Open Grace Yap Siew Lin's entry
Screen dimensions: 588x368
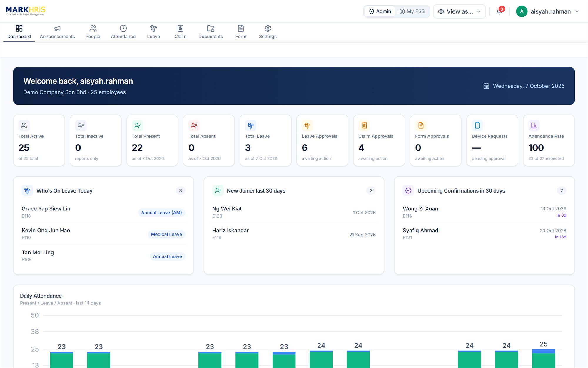[103, 212]
